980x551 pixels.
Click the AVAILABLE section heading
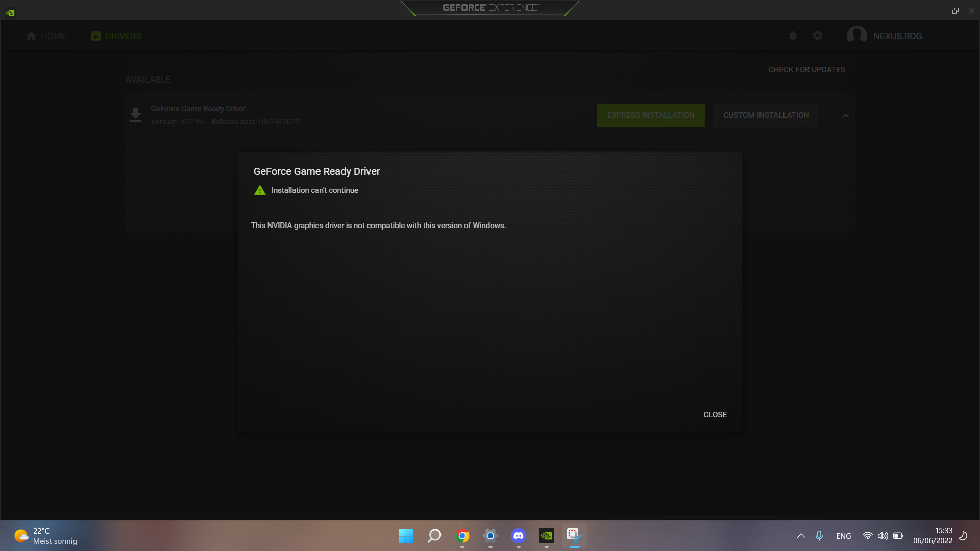(x=148, y=80)
